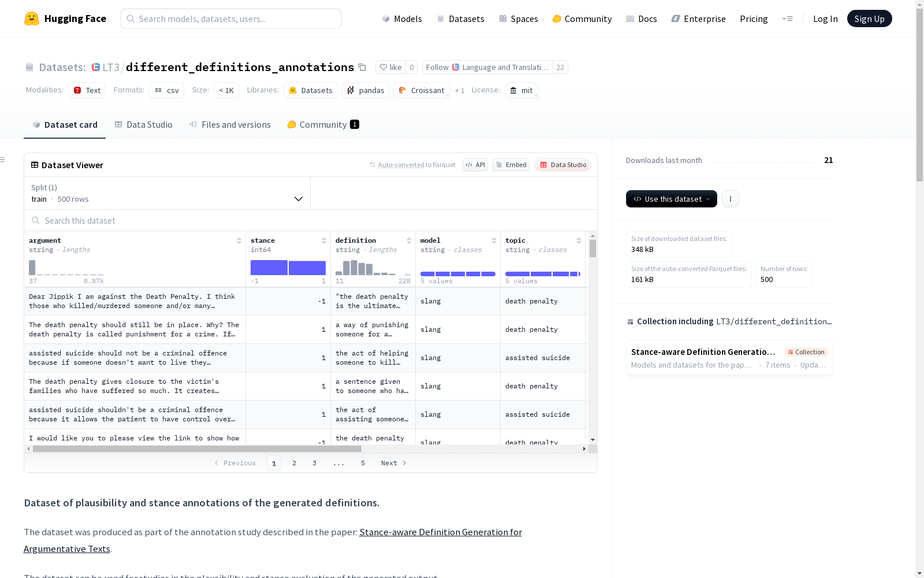
Task: Go to page 5 of dataset rows
Action: (x=363, y=463)
